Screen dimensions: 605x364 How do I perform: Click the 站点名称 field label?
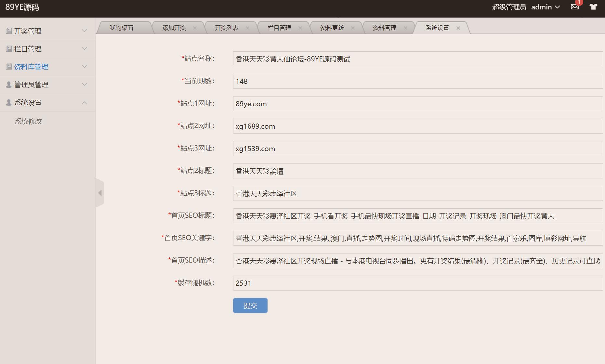(x=198, y=58)
